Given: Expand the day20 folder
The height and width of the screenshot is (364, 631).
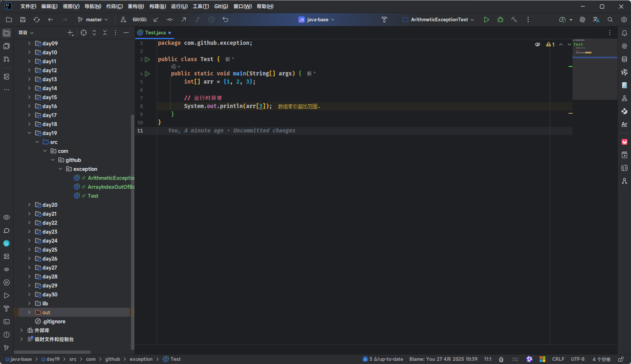Looking at the screenshot, I should (x=29, y=205).
